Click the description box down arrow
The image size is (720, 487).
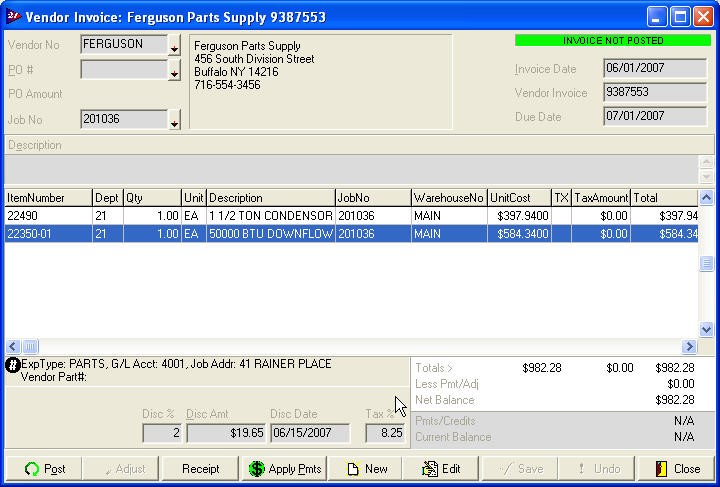point(706,176)
